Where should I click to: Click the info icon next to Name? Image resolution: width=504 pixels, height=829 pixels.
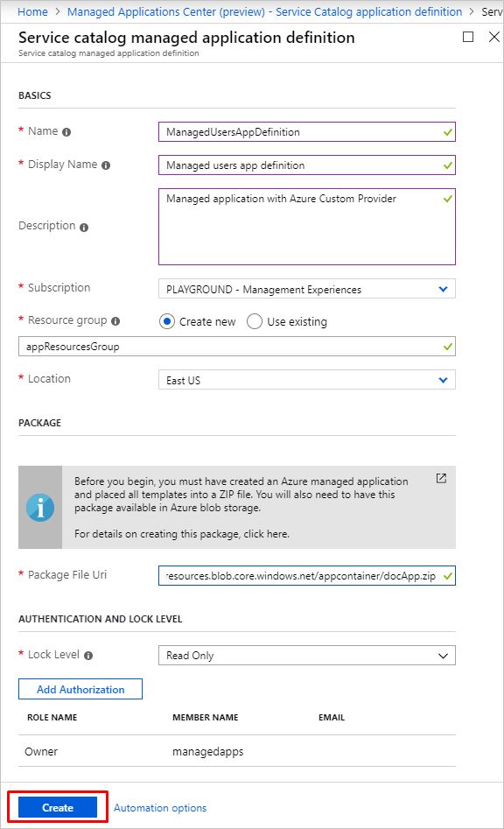click(x=64, y=130)
